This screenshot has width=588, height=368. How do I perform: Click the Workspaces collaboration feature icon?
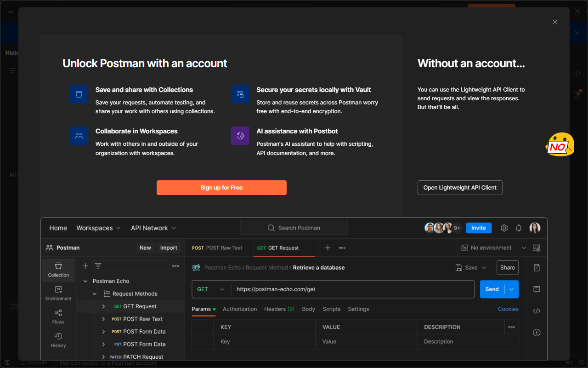point(79,136)
